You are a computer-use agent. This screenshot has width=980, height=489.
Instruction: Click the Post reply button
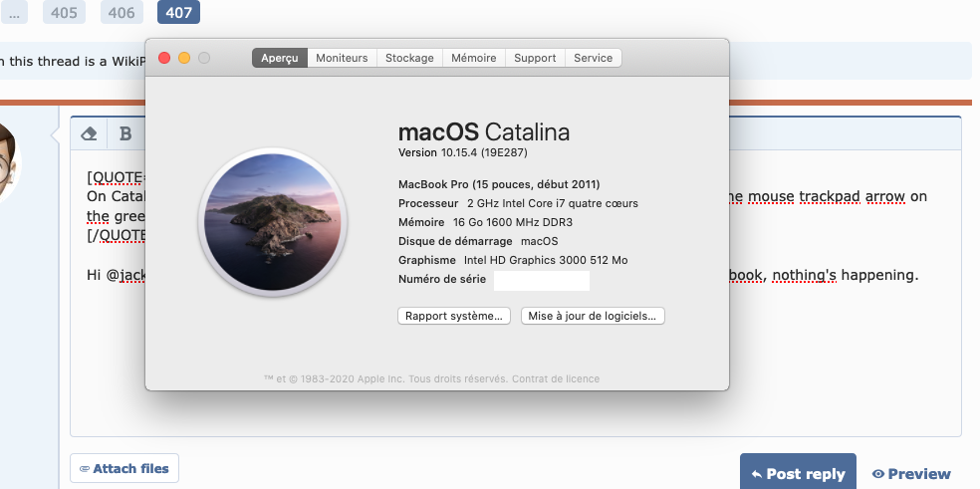(x=798, y=473)
